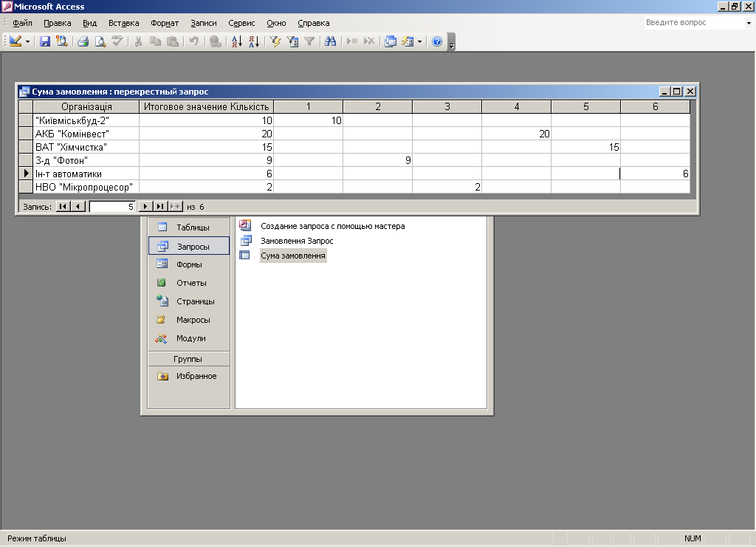Show the Database Window via toolbar icon
The height and width of the screenshot is (548, 756).
391,41
